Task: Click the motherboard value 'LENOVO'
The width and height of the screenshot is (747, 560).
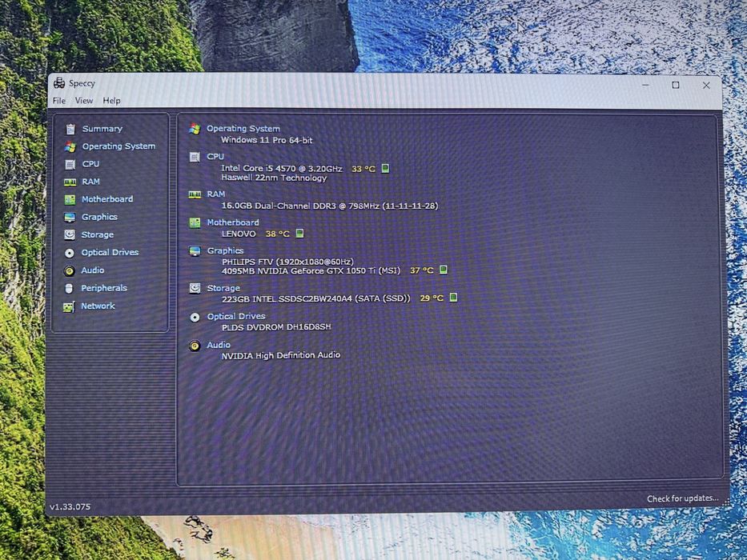Action: coord(239,234)
